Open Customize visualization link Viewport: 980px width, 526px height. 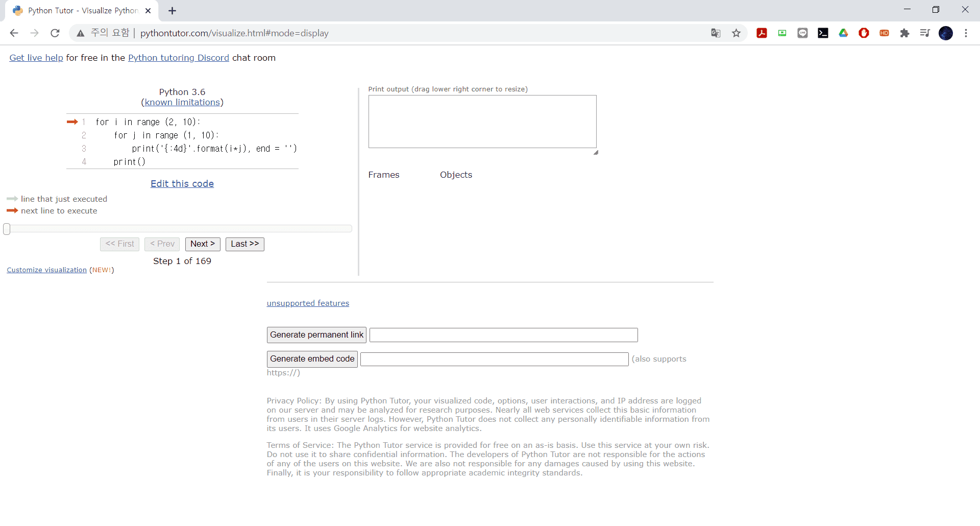tap(47, 270)
